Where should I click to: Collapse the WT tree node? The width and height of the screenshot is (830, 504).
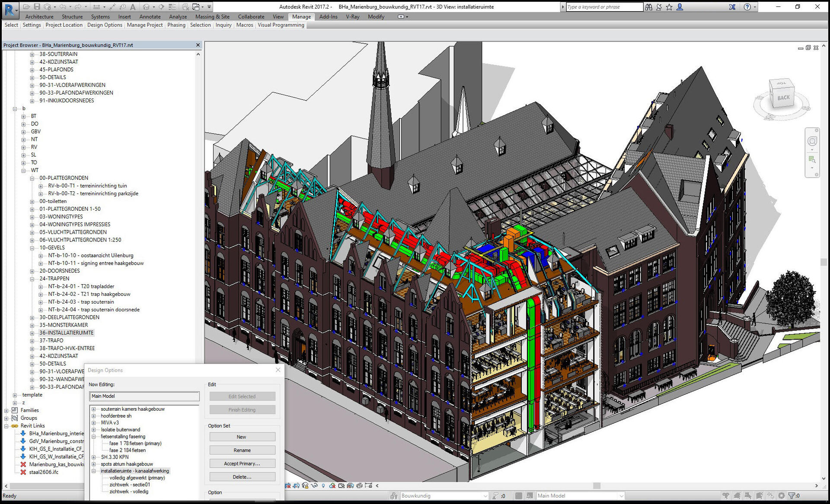pyautogui.click(x=23, y=171)
